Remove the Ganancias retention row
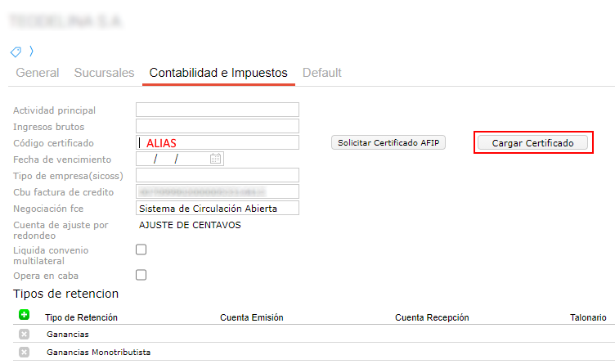The height and width of the screenshot is (364, 615). (x=24, y=334)
